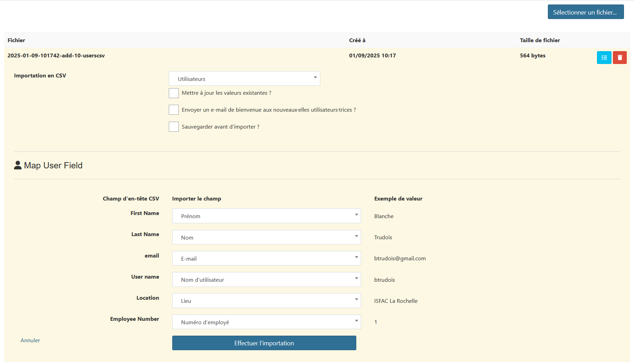
Task: Expand the Prénom field mapping dropdown
Action: [266, 216]
